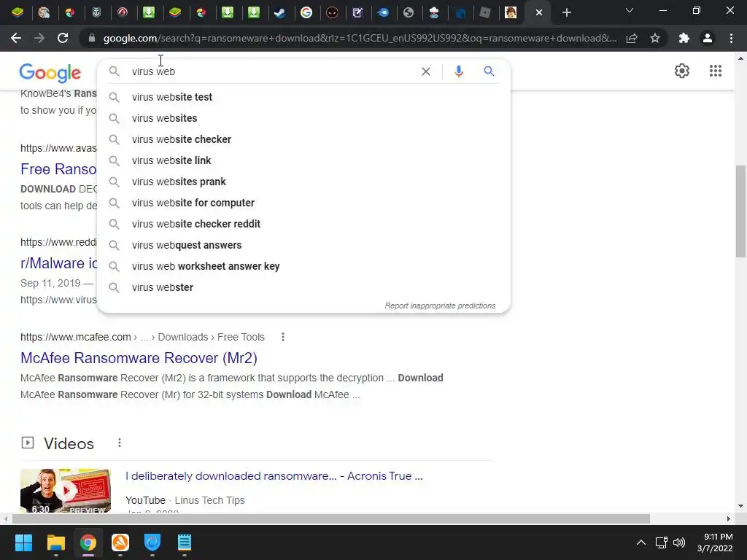Select suggestion 'virus websites'

[303, 118]
